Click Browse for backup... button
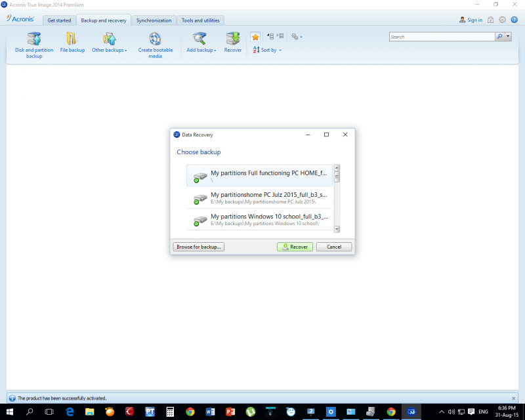Image resolution: width=525 pixels, height=420 pixels. (199, 247)
